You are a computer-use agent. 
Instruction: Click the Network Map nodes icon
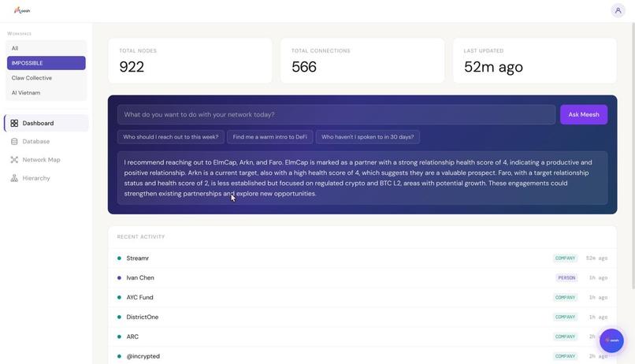click(14, 159)
